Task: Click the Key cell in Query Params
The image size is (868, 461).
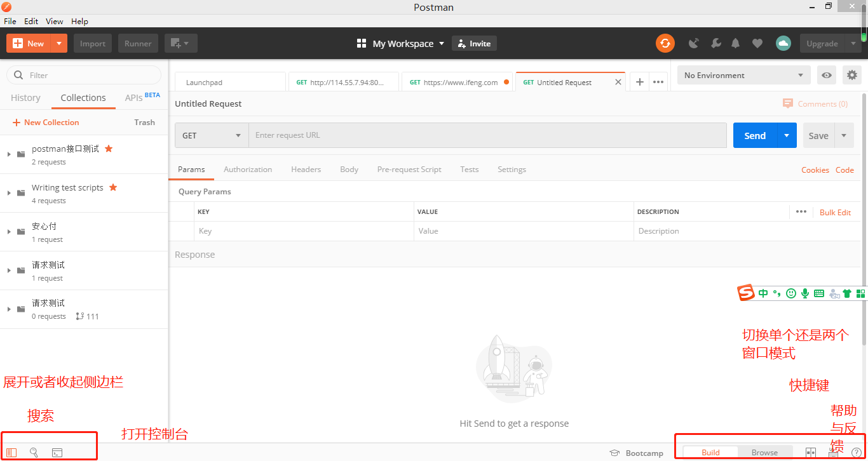Action: click(304, 231)
